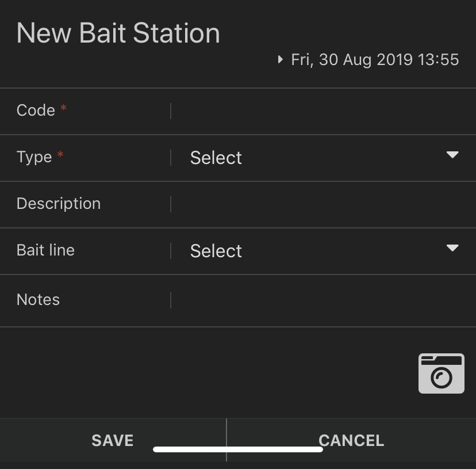Click the Type dropdown arrow

click(452, 155)
